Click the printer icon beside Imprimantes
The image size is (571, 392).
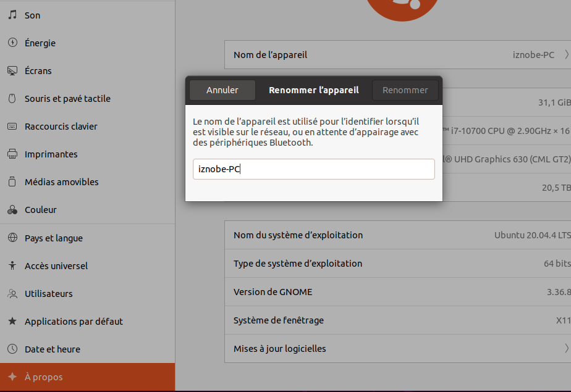pyautogui.click(x=12, y=154)
